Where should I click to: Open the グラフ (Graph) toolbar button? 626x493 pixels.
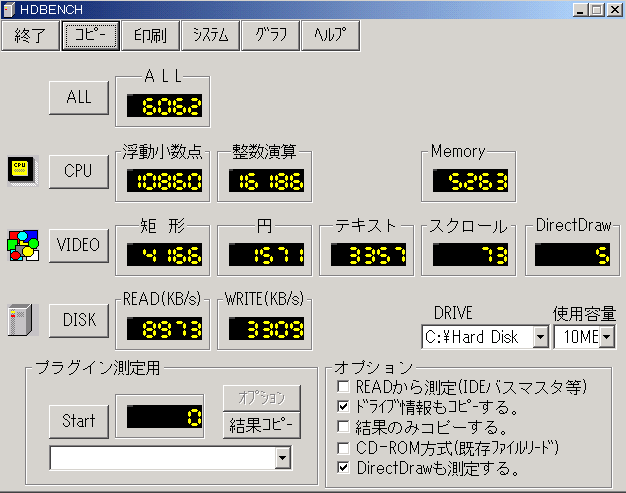[x=271, y=36]
